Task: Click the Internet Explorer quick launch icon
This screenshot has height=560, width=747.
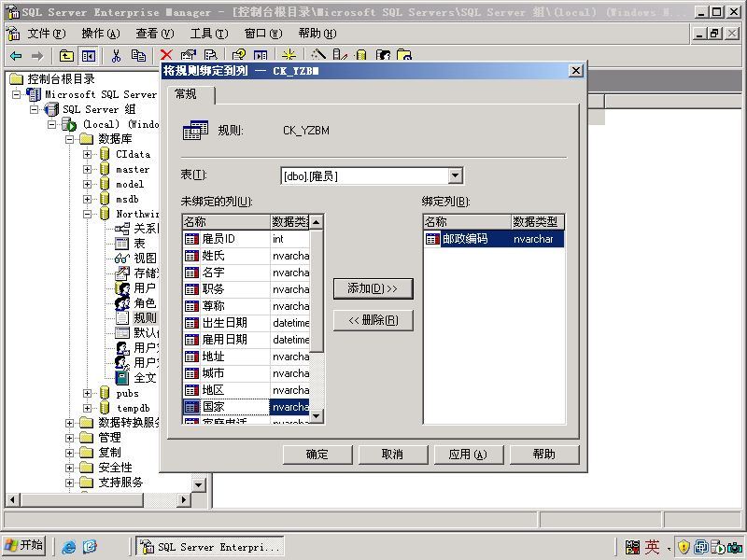Action: tap(68, 547)
